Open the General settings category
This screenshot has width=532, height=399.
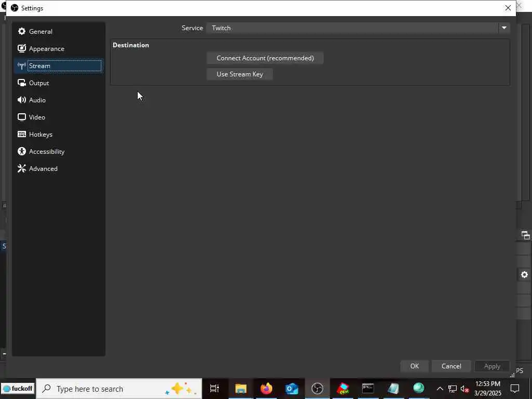click(58, 32)
